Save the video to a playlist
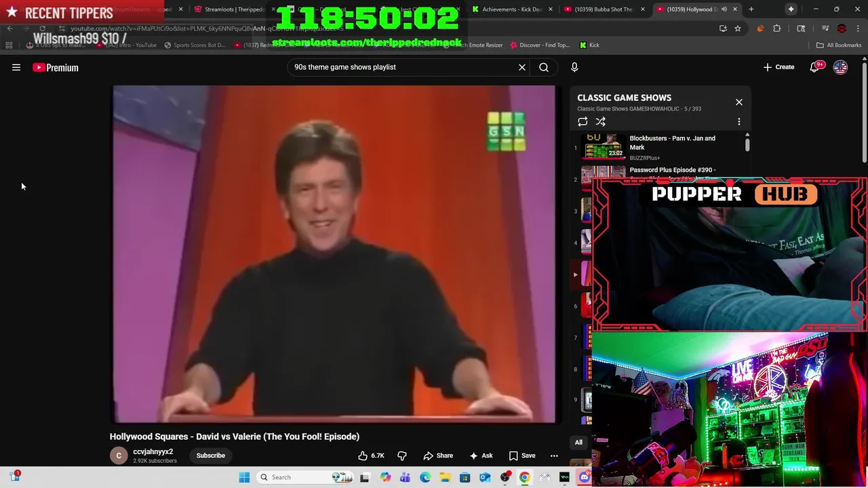This screenshot has width=868, height=488. pos(522,455)
